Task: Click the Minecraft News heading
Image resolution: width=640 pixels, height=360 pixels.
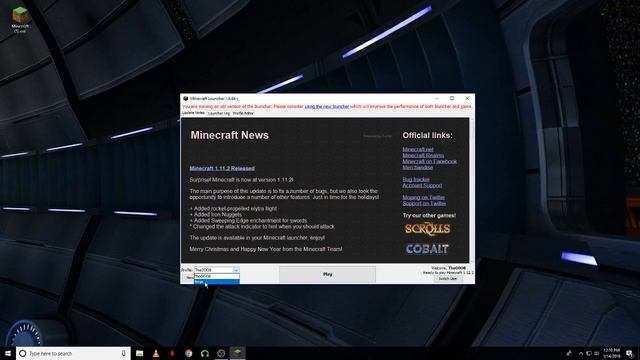Action: [x=229, y=135]
